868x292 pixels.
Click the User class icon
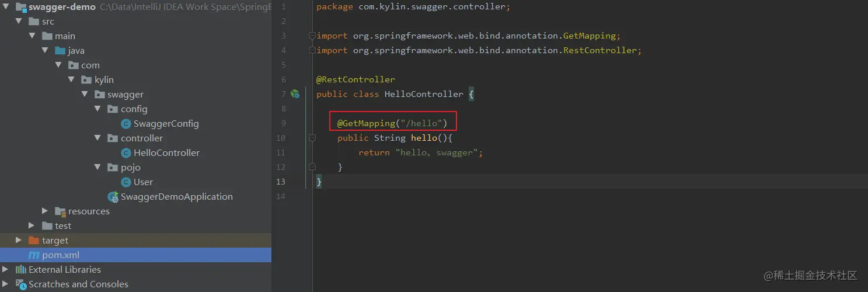(126, 182)
